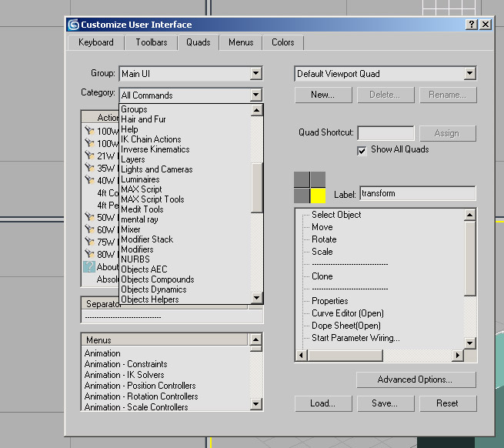Choose the Modifier Stack category

[x=185, y=239]
